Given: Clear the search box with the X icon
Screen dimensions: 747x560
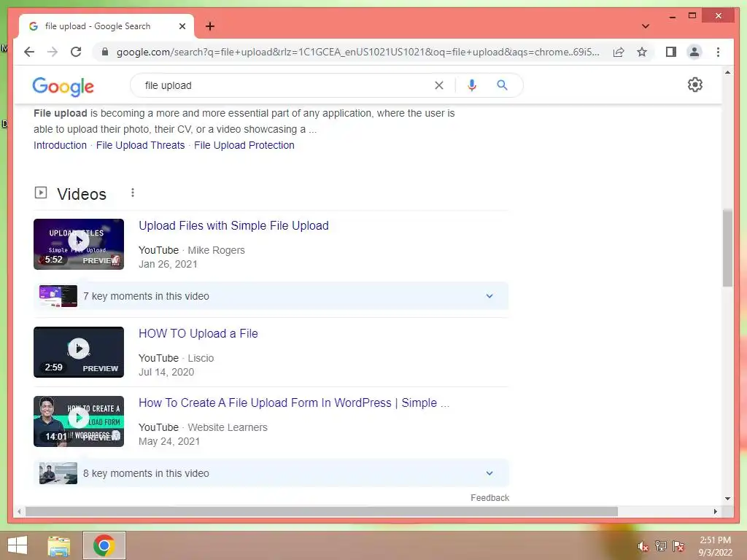Looking at the screenshot, I should coord(438,85).
